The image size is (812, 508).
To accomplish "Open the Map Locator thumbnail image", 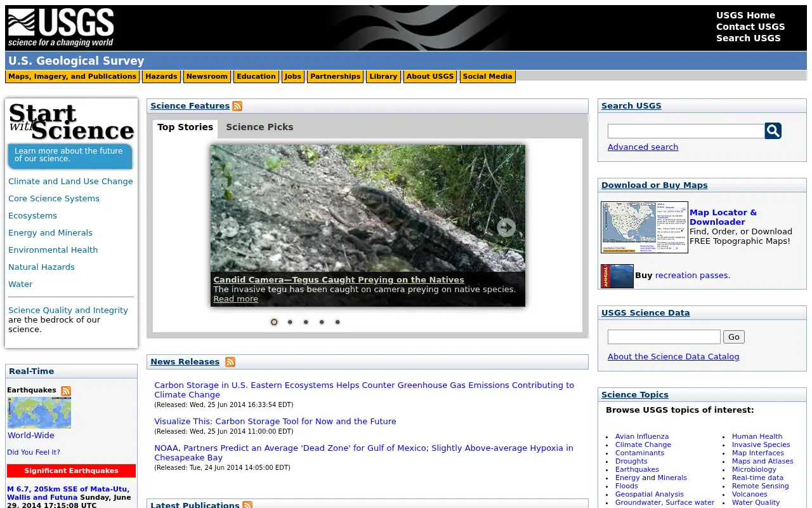I will coord(645,227).
